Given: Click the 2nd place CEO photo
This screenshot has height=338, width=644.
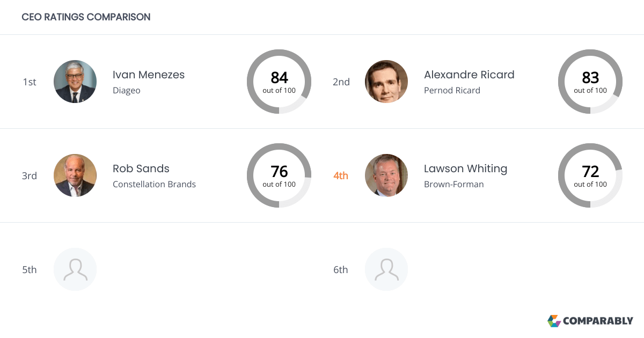Looking at the screenshot, I should pyautogui.click(x=386, y=82).
